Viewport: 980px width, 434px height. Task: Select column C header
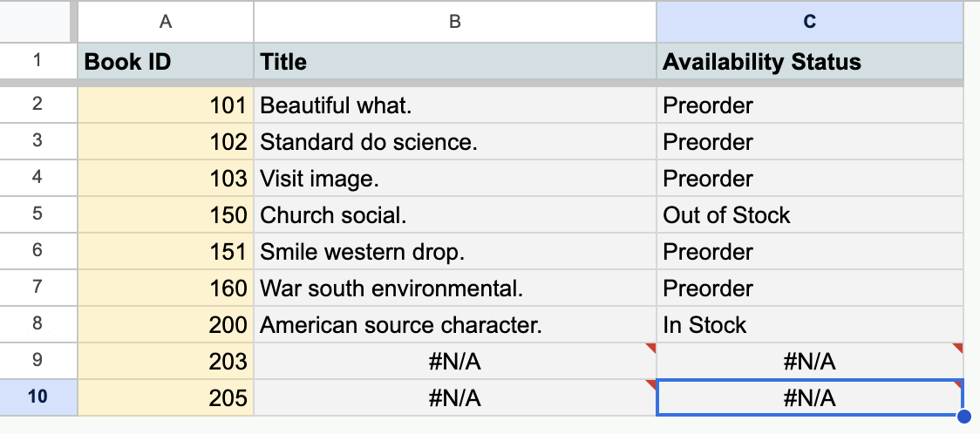pyautogui.click(x=810, y=23)
